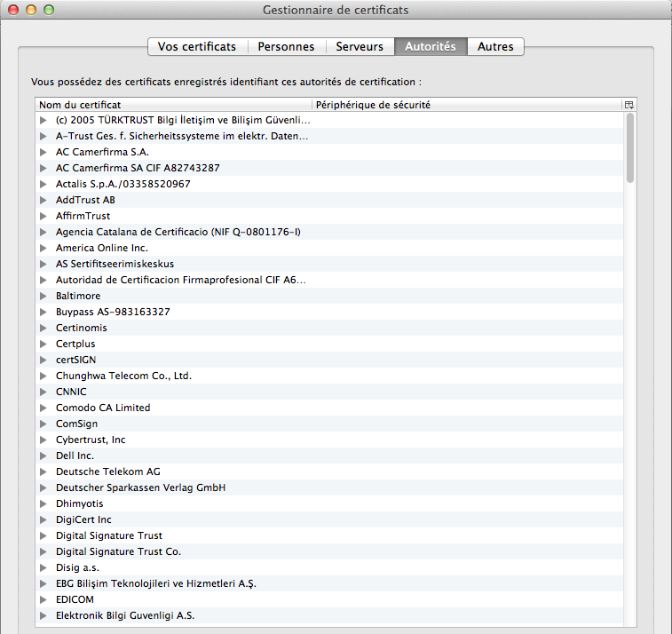
Task: Select the DigiCert Inc row
Action: click(329, 519)
